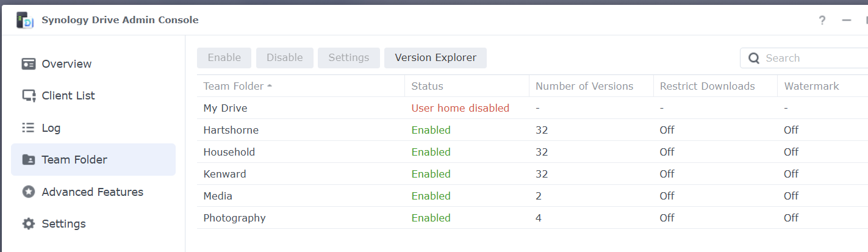Sort by the Status column header
This screenshot has width=868, height=252.
click(x=427, y=86)
